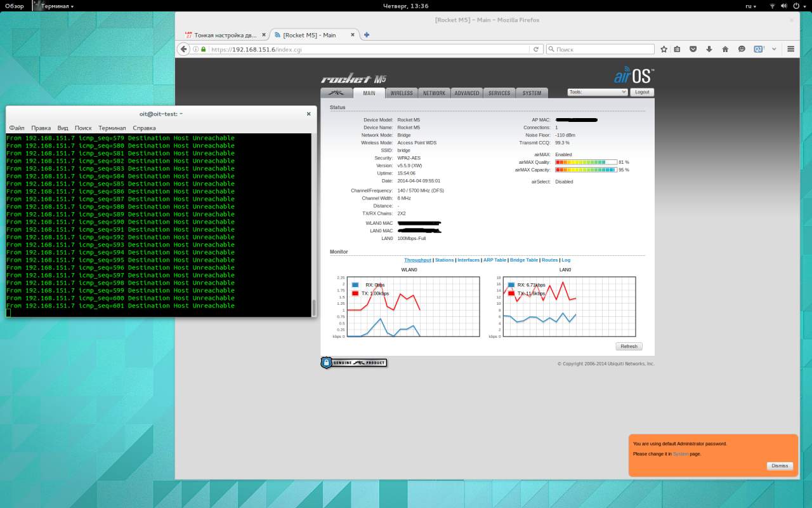The image size is (812, 508).
Task: Reload the page with the refresh icon
Action: pos(536,49)
